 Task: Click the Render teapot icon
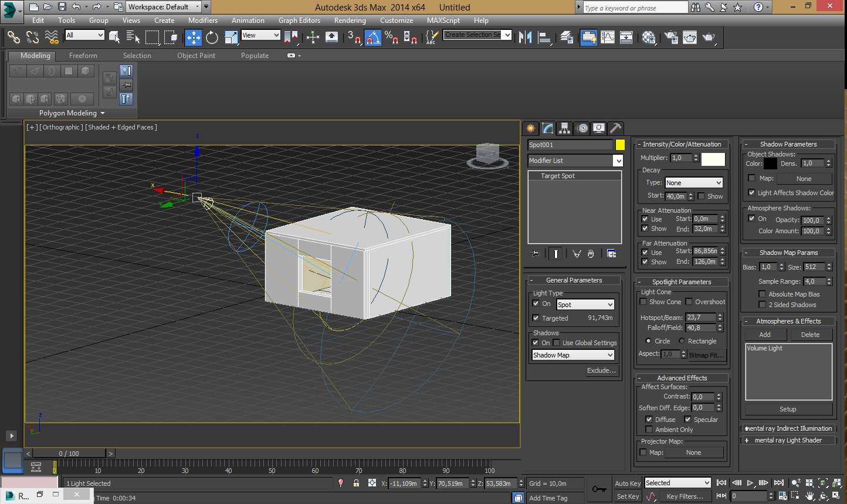point(709,38)
